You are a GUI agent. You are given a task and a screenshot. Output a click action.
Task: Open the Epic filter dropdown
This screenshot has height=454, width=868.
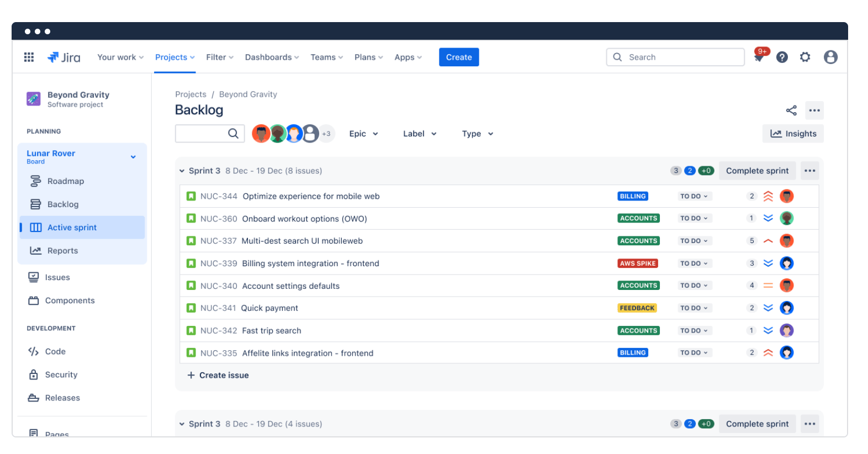[x=363, y=134]
